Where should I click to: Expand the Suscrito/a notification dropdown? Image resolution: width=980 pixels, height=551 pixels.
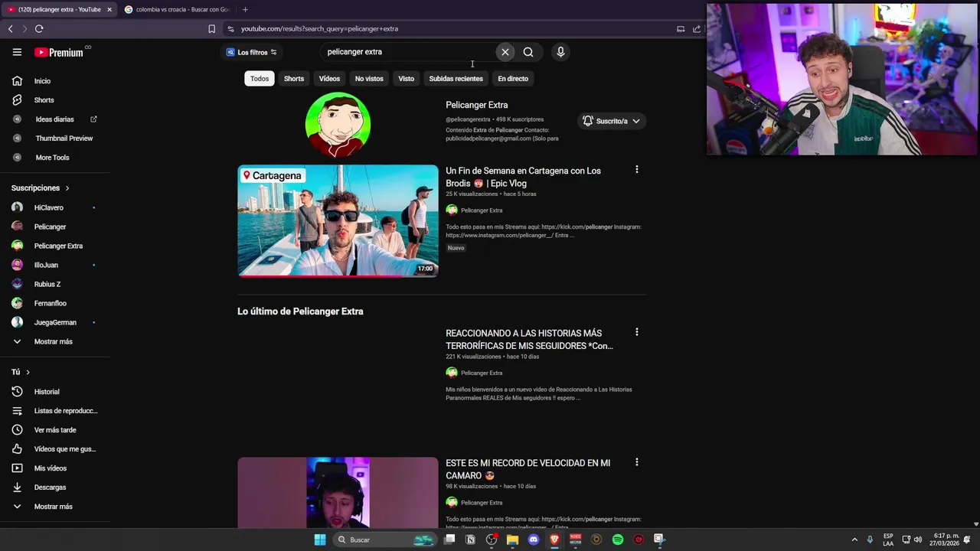(x=612, y=121)
